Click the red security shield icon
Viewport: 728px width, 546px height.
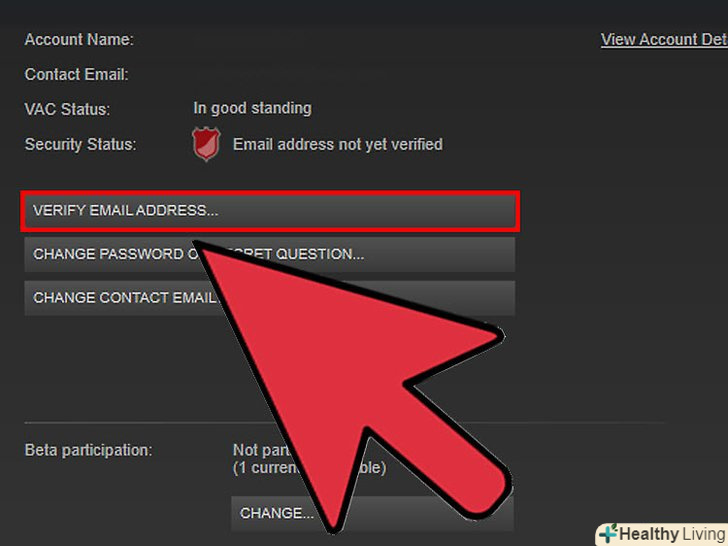tap(206, 144)
